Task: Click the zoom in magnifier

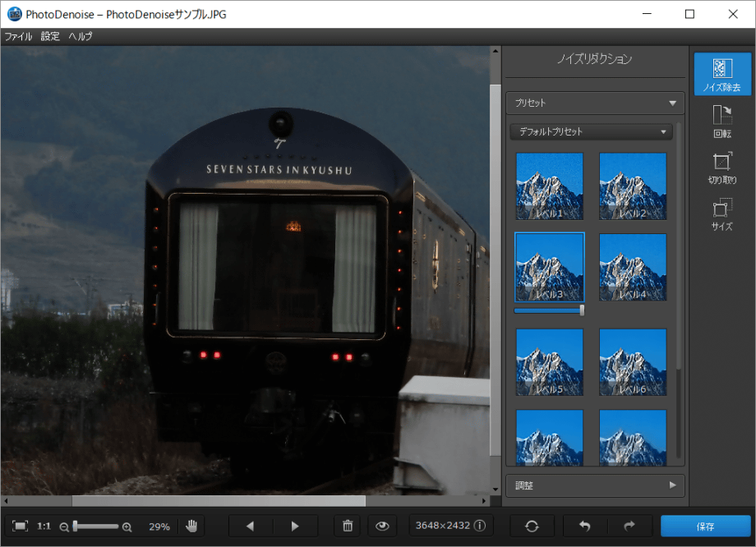Action: 127,526
